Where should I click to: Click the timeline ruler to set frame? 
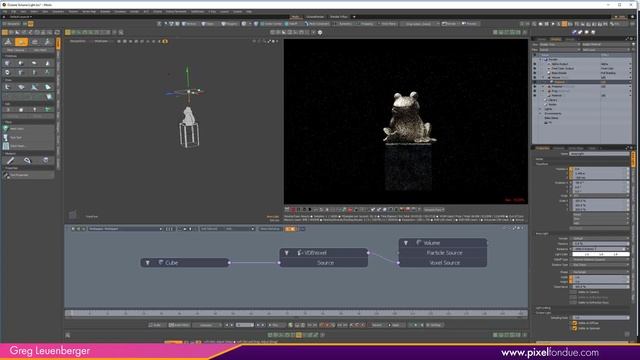[296, 313]
